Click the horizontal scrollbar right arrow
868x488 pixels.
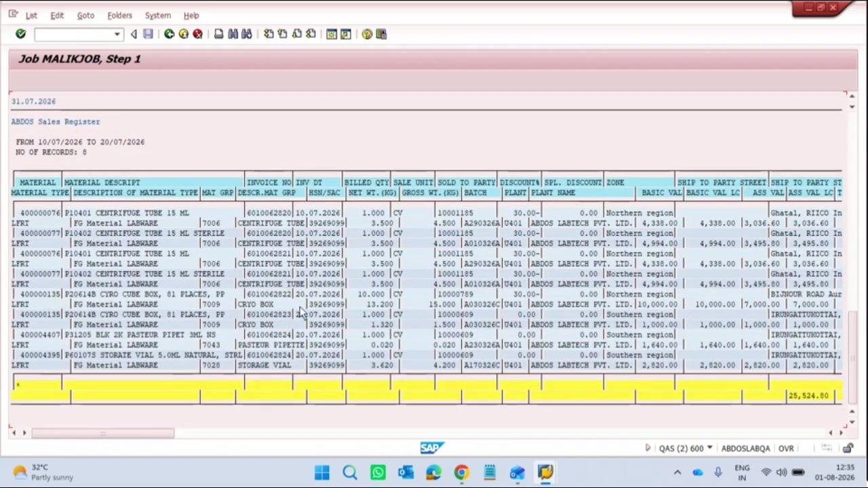pyautogui.click(x=842, y=433)
